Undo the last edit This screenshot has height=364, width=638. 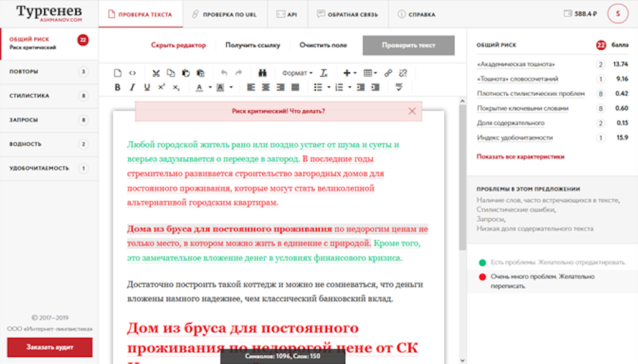tap(224, 73)
